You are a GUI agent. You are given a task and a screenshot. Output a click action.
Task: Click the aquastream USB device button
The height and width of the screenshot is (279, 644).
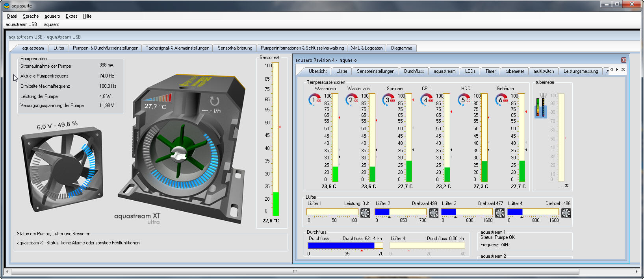click(x=21, y=24)
